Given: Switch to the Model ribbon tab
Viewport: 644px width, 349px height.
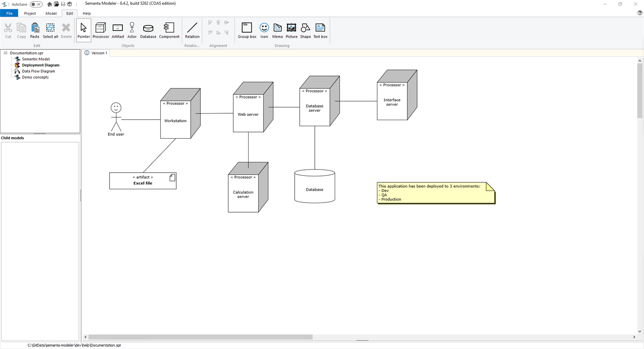Looking at the screenshot, I should tap(51, 13).
